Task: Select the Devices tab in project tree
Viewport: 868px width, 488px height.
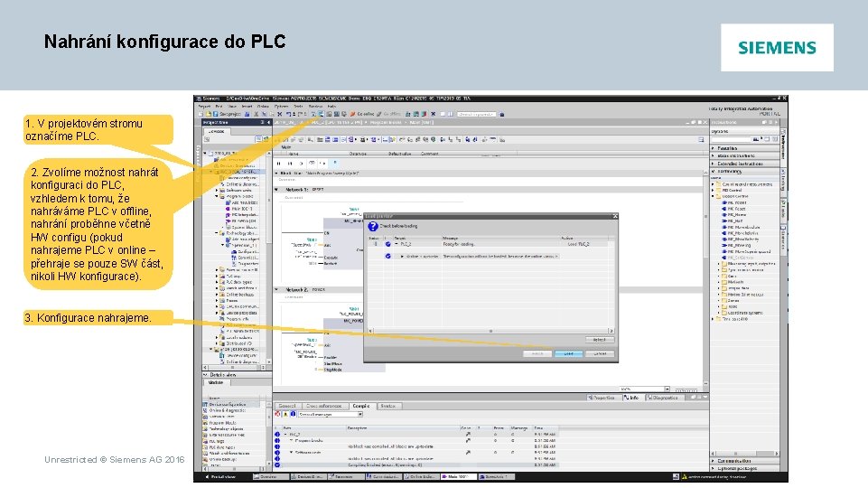Action: pos(217,131)
